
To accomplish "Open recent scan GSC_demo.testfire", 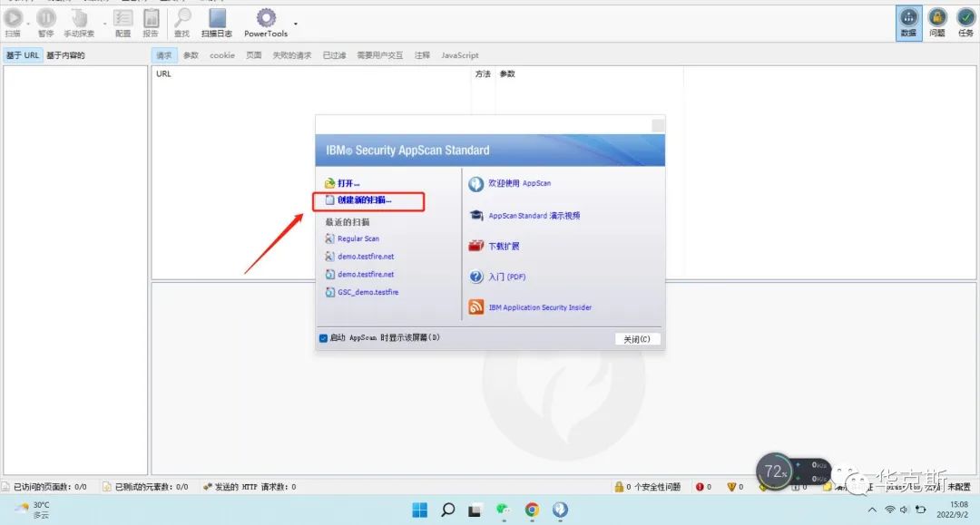I will (x=367, y=292).
